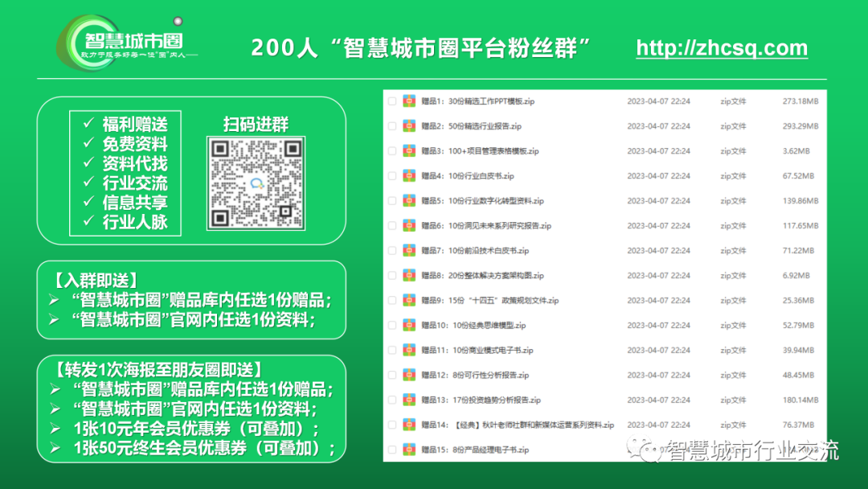
Task: Tick the checkbox beside 赠品11 row
Action: click(392, 351)
